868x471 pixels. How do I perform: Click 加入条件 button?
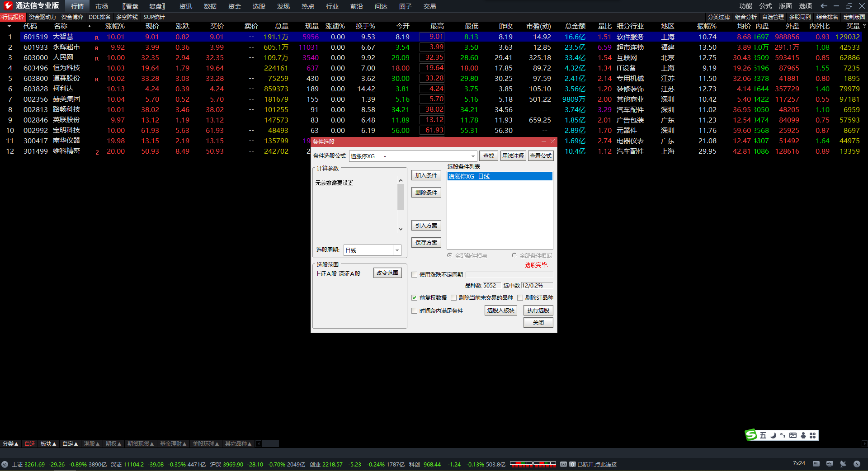tap(426, 175)
